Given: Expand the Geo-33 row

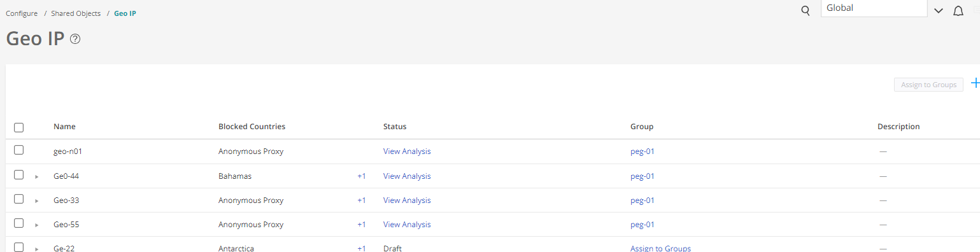Looking at the screenshot, I should click(37, 201).
